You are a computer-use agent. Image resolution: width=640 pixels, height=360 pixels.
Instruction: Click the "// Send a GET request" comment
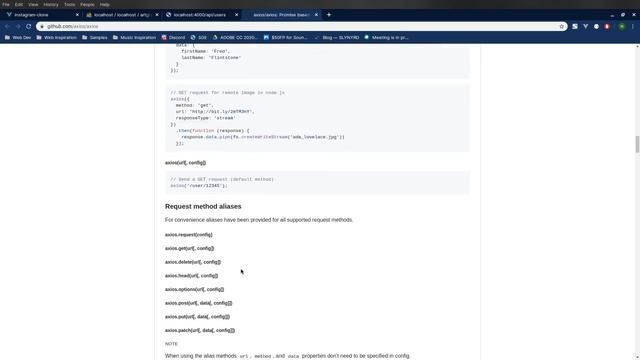tap(222, 179)
